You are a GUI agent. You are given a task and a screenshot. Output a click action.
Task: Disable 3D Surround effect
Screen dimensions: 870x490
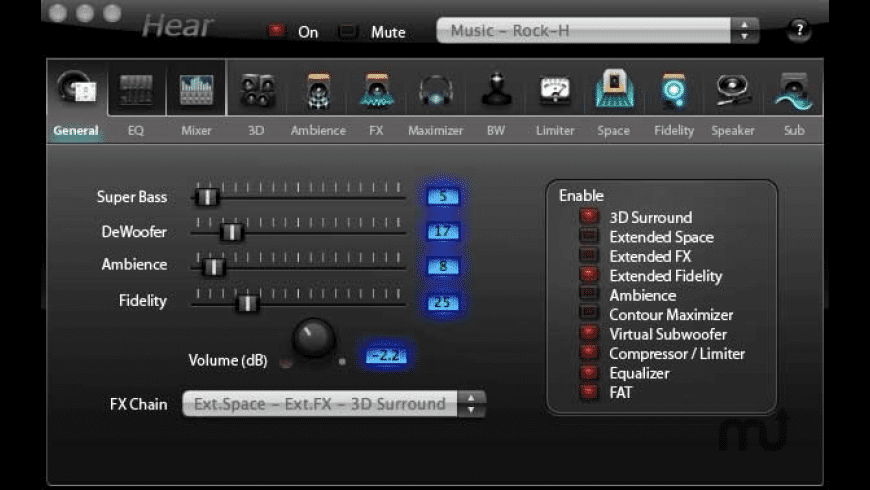pos(589,216)
